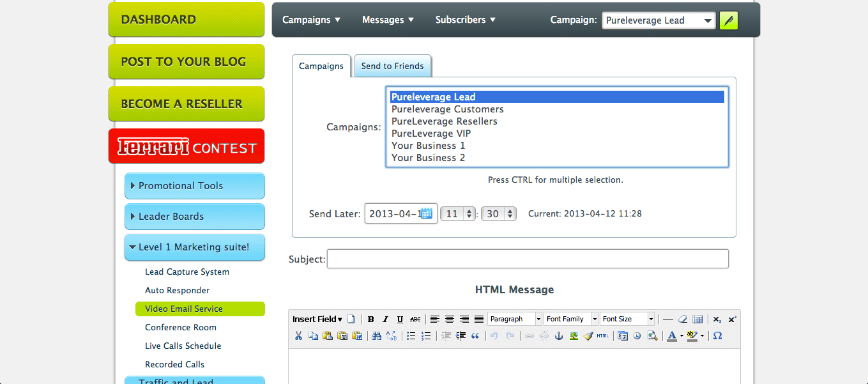This screenshot has height=384, width=868.
Task: Open the Messages menu
Action: point(388,20)
